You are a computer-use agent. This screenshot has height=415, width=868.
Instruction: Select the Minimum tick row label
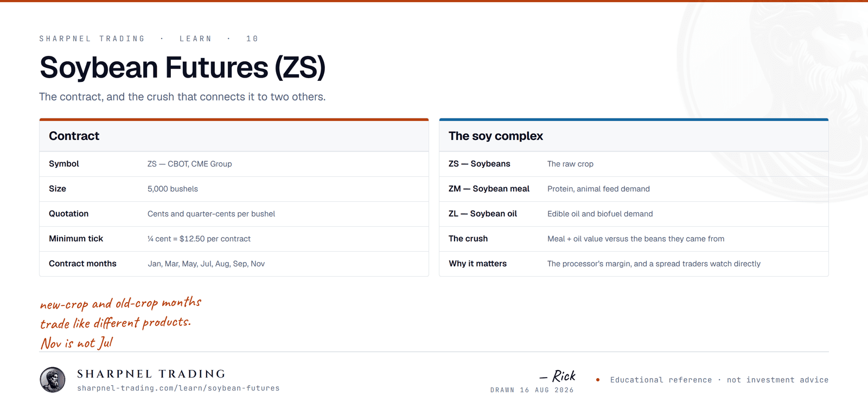point(76,239)
